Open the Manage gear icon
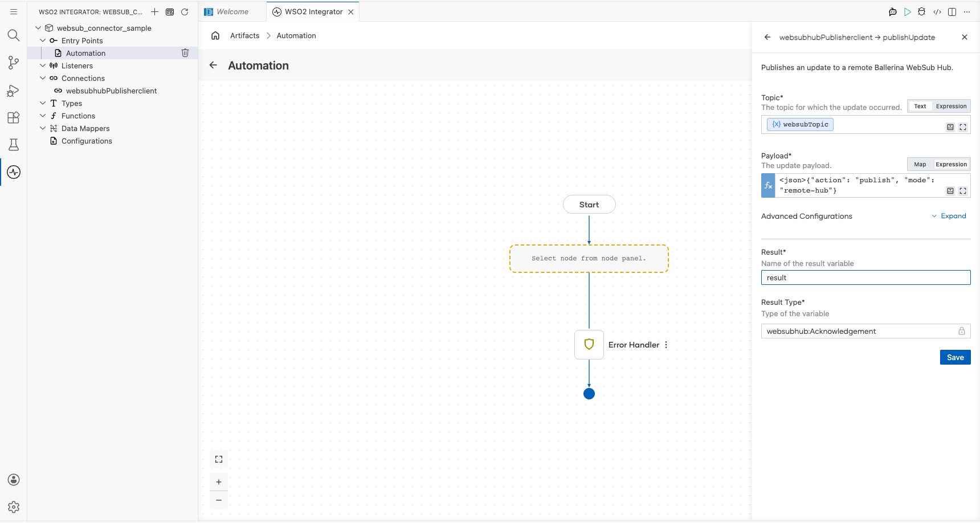Screen dimensions: 980x523 14,507
